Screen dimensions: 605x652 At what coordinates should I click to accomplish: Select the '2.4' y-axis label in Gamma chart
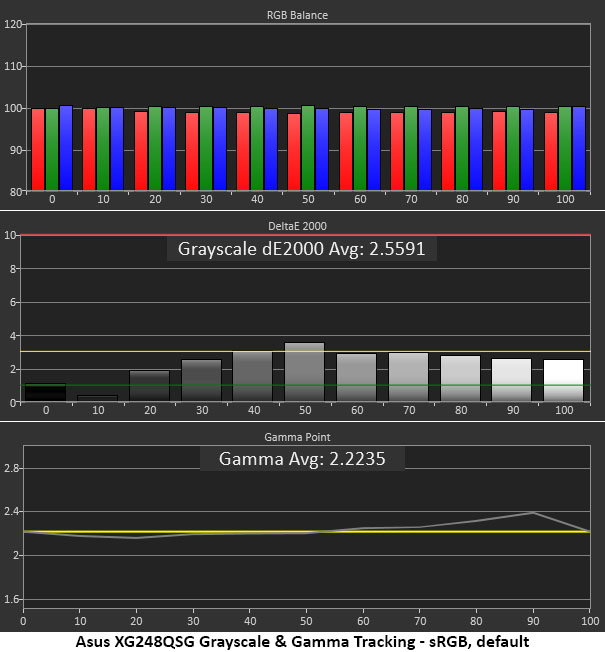click(x=12, y=511)
